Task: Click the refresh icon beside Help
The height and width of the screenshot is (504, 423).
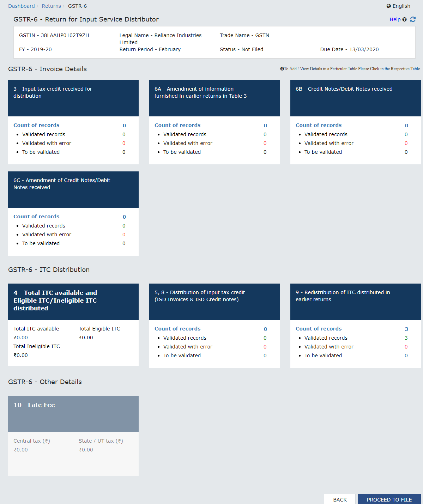Action: (x=413, y=19)
